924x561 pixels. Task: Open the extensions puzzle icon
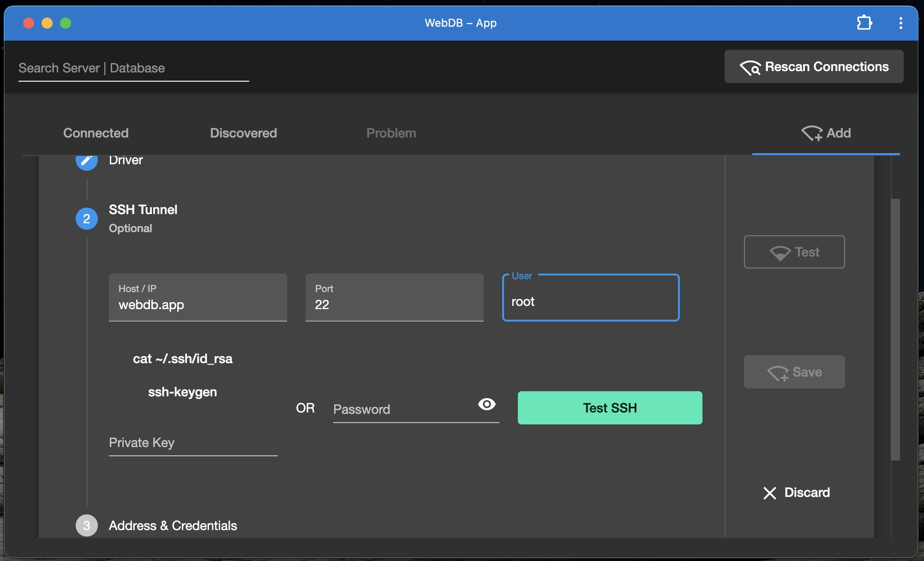click(x=864, y=23)
